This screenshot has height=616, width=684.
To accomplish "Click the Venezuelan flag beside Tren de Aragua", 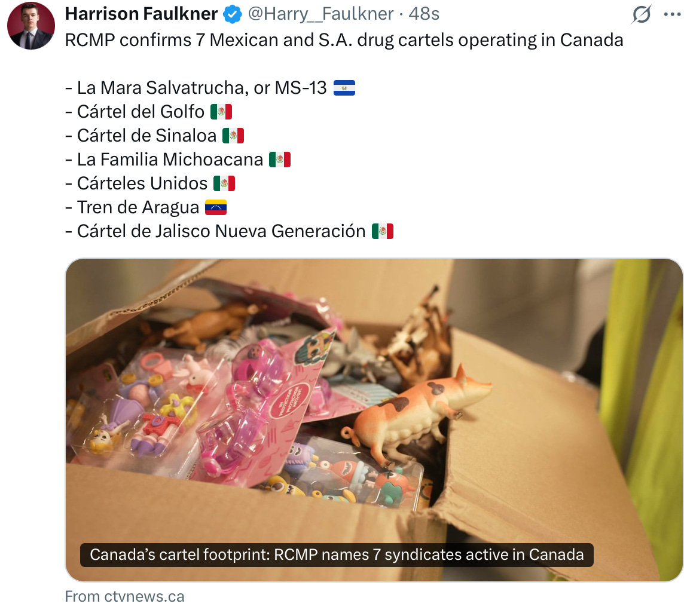I will (216, 207).
